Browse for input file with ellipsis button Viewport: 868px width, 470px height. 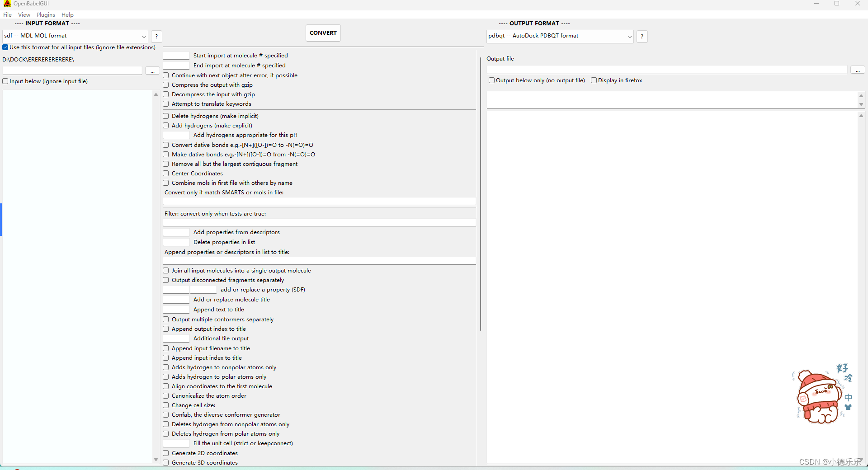click(x=153, y=71)
